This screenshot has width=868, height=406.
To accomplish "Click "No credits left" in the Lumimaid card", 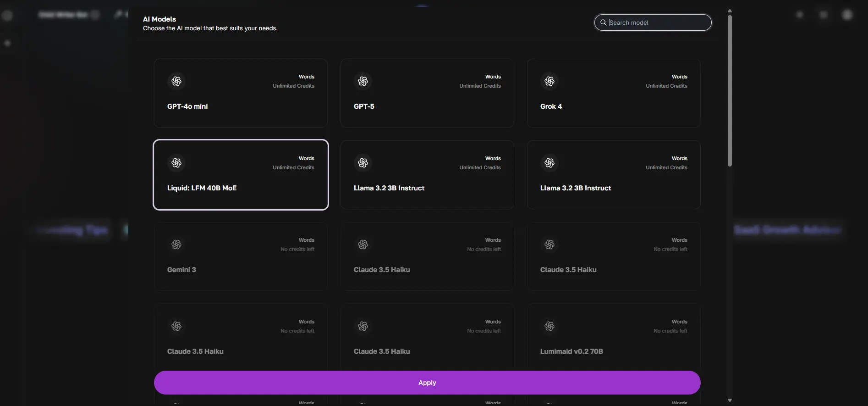I will pyautogui.click(x=670, y=331).
